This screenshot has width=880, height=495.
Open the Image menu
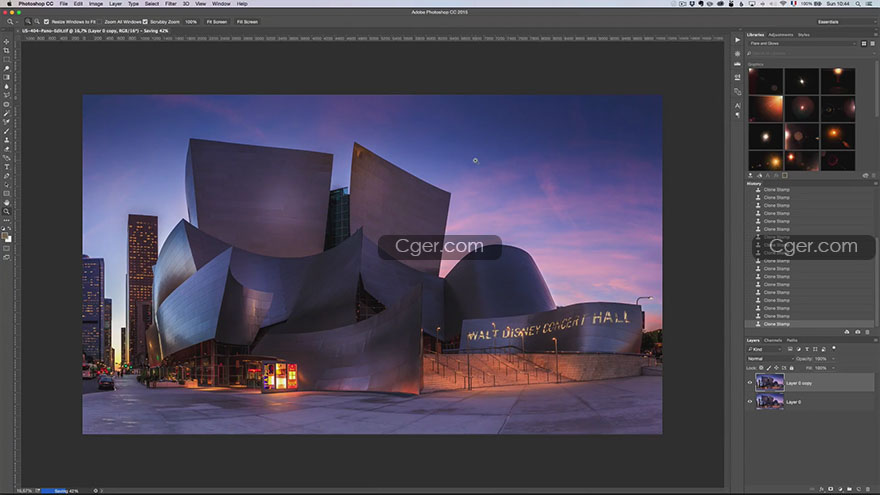pos(96,3)
